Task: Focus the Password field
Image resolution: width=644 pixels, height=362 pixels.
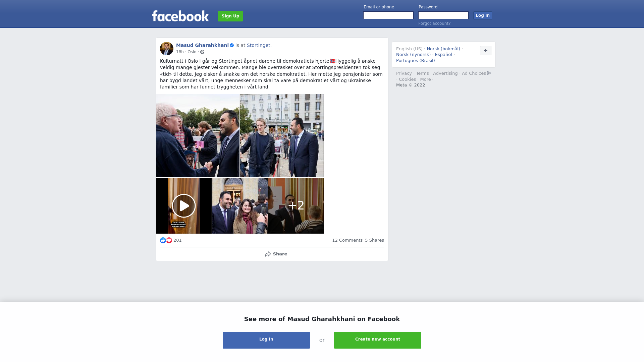Action: (443, 15)
